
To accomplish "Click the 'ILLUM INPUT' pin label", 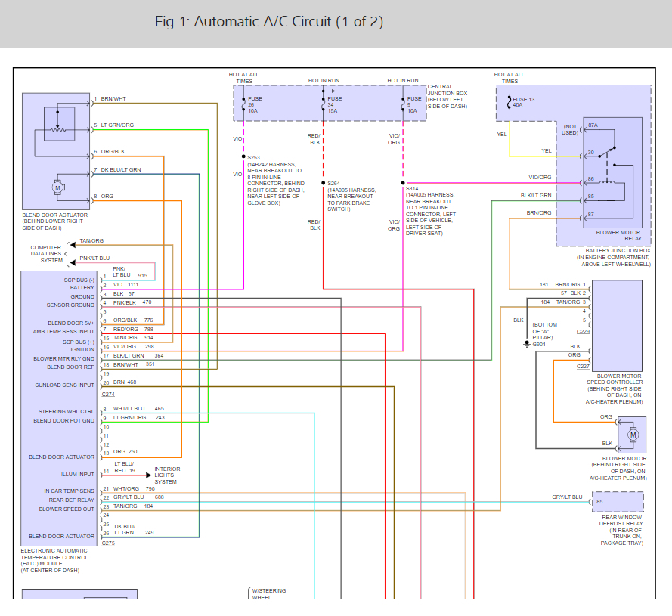I will tap(77, 474).
